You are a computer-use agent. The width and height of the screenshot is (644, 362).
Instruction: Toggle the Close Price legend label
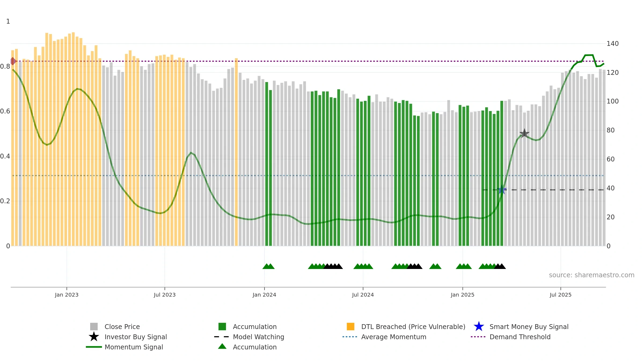tap(122, 327)
